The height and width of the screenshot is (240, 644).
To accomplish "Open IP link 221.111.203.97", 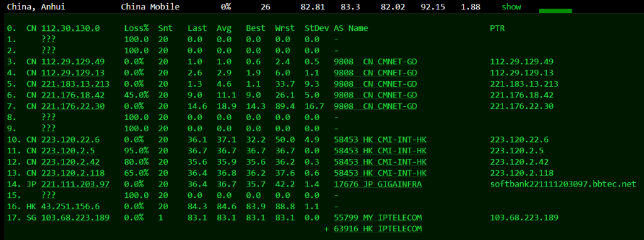I will [x=75, y=184].
